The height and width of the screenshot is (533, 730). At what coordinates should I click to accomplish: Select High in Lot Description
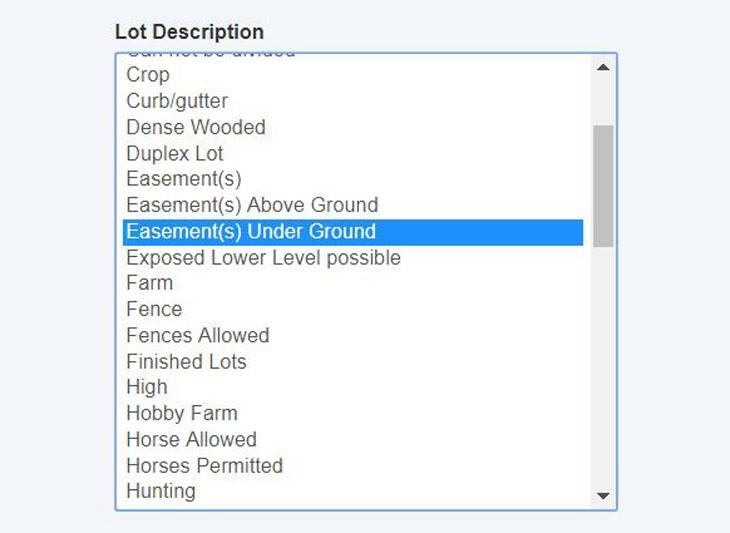[x=147, y=387]
